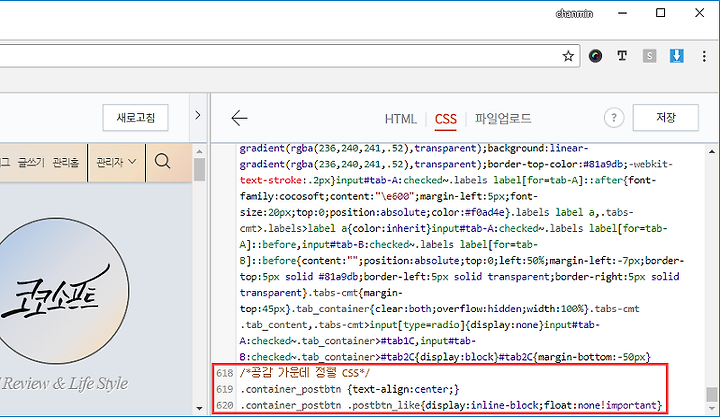The image size is (720, 417).
Task: Click the preview pane scroll-up arrow
Action: (199, 151)
